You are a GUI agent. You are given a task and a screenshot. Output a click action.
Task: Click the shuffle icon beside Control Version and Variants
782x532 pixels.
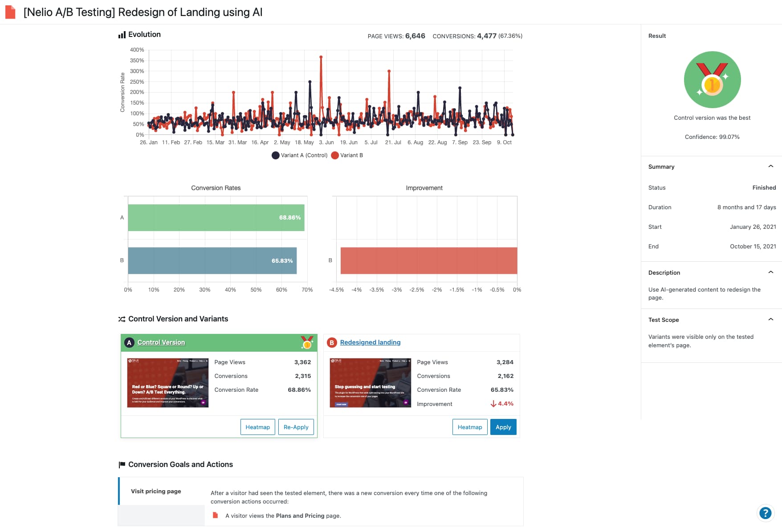coord(122,319)
